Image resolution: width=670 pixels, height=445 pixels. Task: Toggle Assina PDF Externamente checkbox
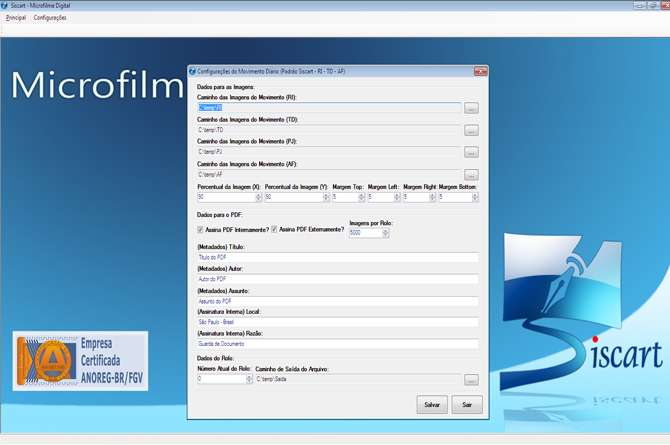[x=274, y=230]
